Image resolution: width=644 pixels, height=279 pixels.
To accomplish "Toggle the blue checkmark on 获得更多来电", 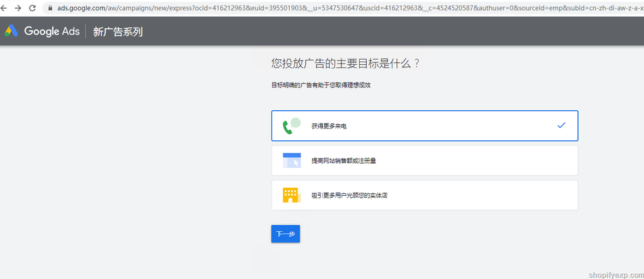I will 561,125.
